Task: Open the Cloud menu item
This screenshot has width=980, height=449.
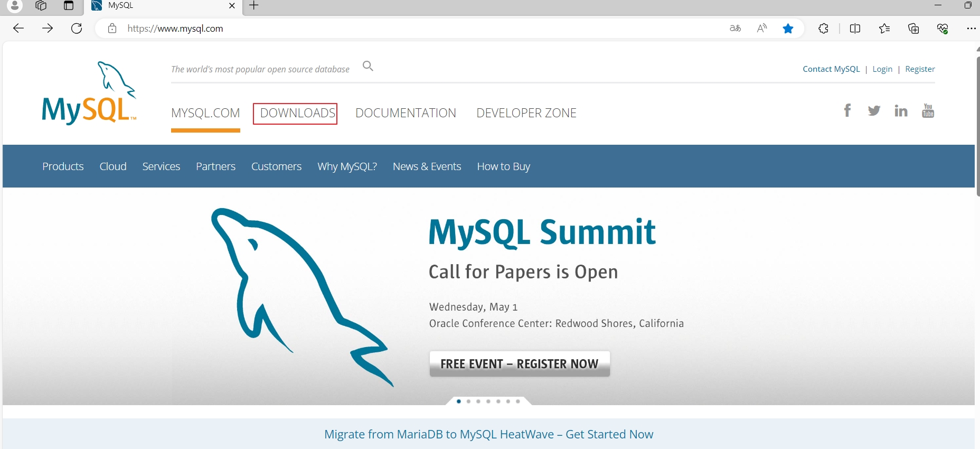Action: coord(113,166)
